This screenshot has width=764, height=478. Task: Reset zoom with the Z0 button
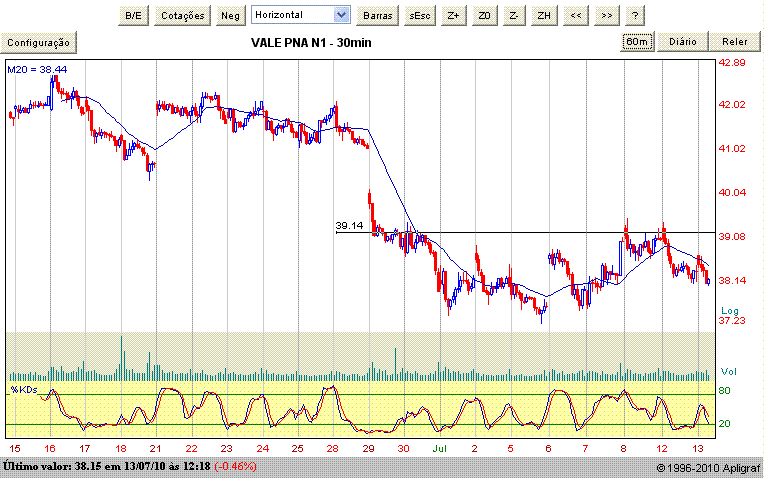point(484,16)
